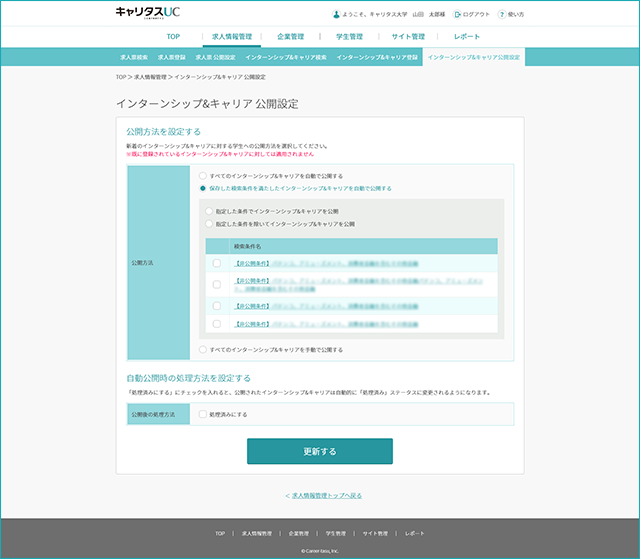
Task: Open the 求人情報管理 main menu
Action: click(x=232, y=36)
